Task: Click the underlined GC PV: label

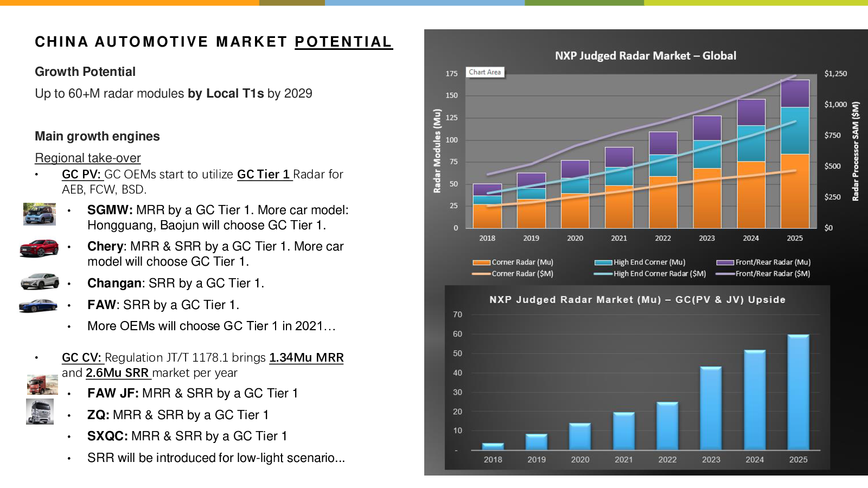Action: tap(81, 174)
